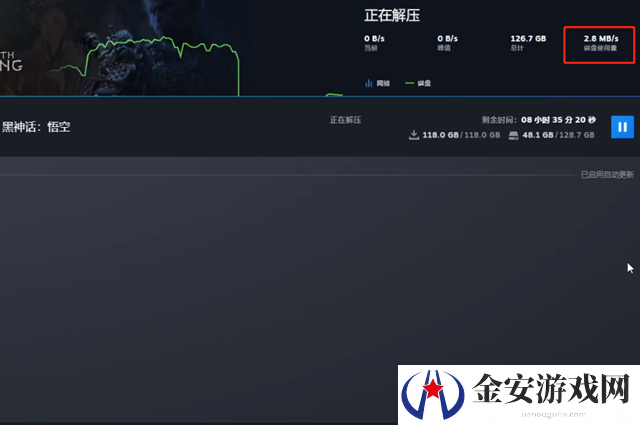Image resolution: width=640 pixels, height=425 pixels.
Task: Click the network bar chart legend icon
Action: tap(369, 83)
